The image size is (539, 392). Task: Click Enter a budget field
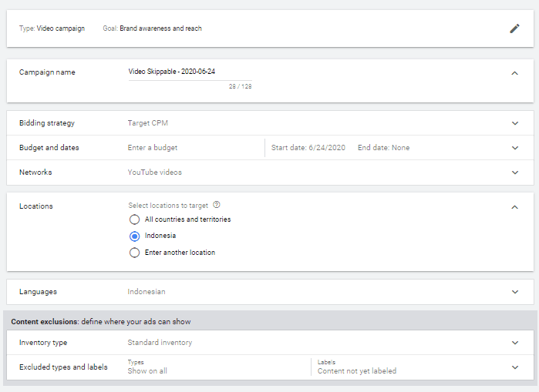[x=153, y=148]
